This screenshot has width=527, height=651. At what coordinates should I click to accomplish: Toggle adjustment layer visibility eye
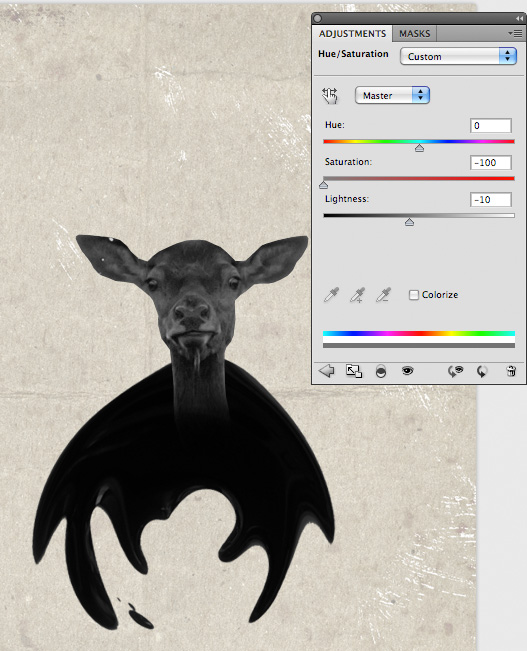tap(407, 370)
